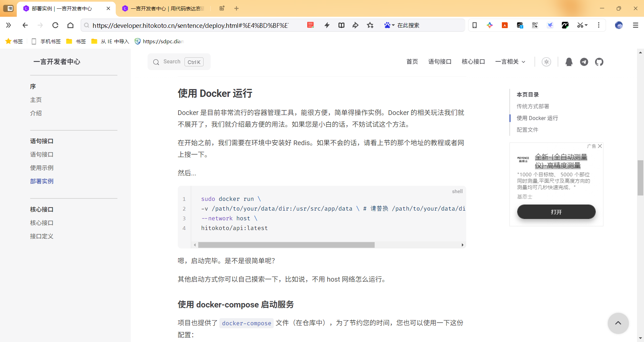The image size is (644, 342).
Task: Click the 打开 button in the ad
Action: point(556,212)
